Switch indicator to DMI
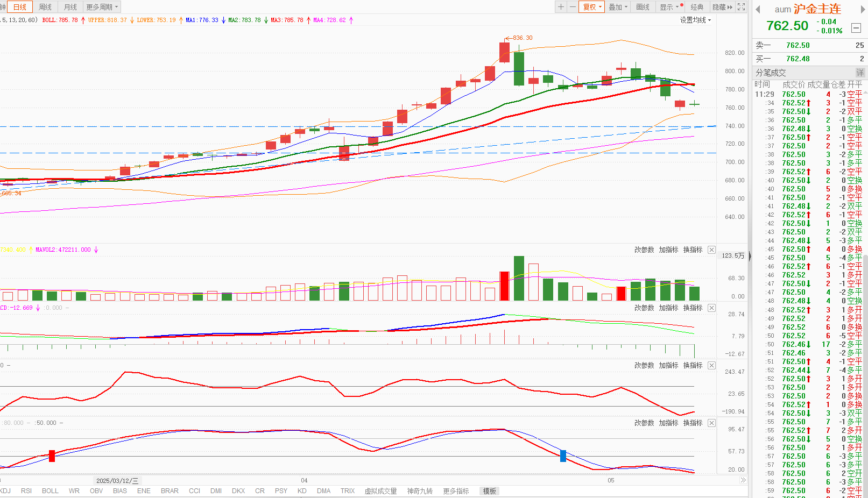868x498 pixels. click(216, 491)
